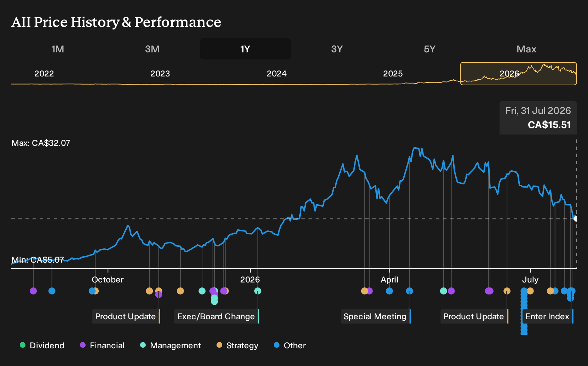
Task: Click the Product Update label near July
Action: (x=474, y=316)
